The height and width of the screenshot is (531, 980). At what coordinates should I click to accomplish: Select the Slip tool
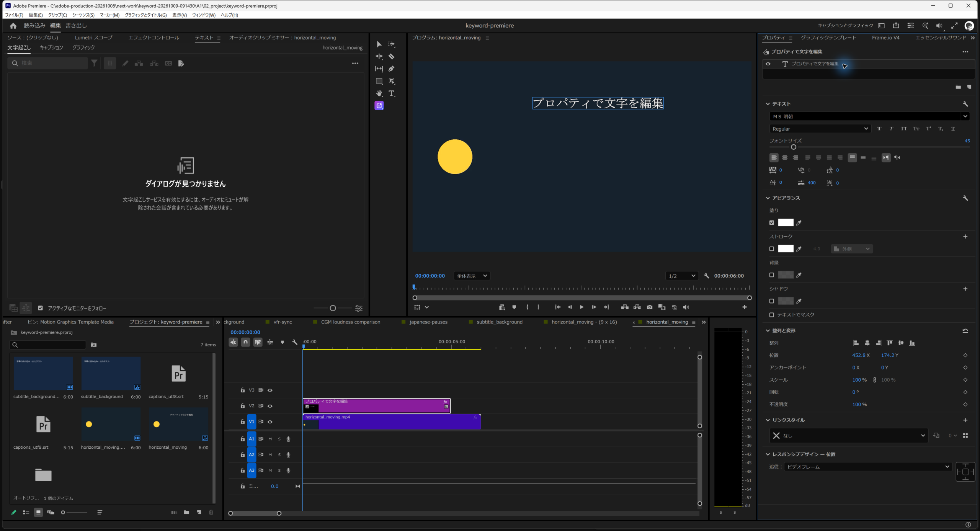tap(379, 69)
